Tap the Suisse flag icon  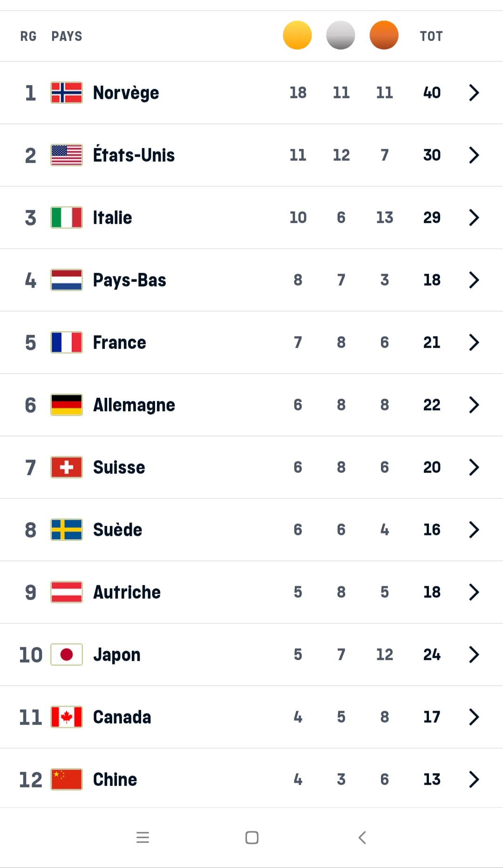(x=67, y=467)
